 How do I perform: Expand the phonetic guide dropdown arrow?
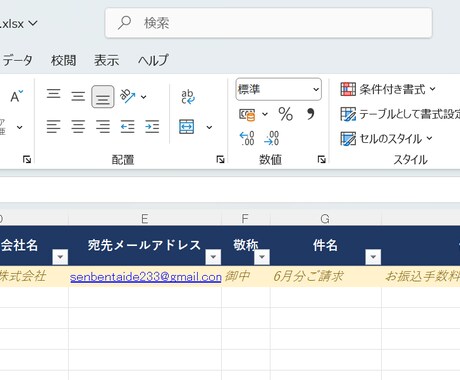20,127
